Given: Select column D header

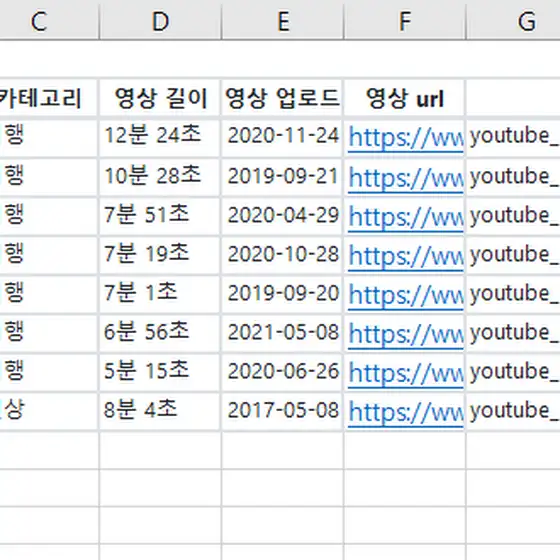Looking at the screenshot, I should [x=160, y=21].
